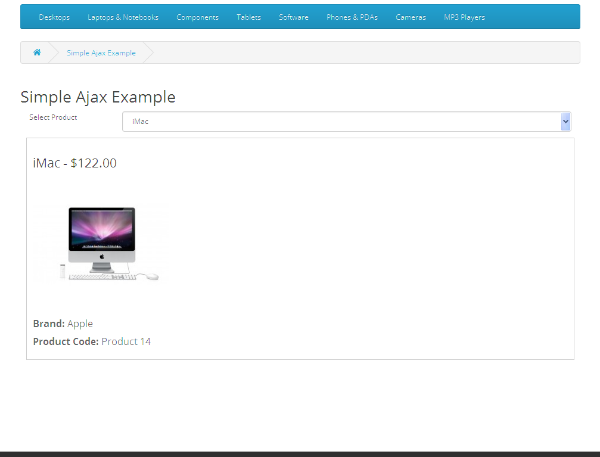The image size is (600, 457).
Task: Go to home via breadcrumb house icon
Action: tap(37, 52)
